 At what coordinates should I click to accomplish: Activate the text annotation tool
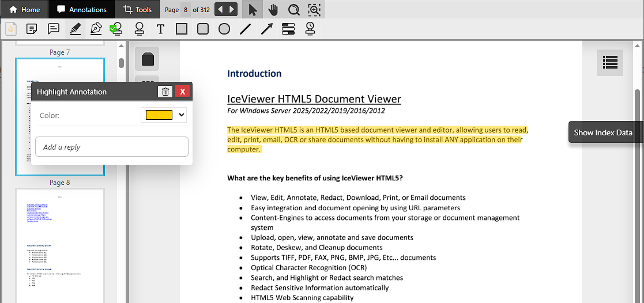coord(160,29)
